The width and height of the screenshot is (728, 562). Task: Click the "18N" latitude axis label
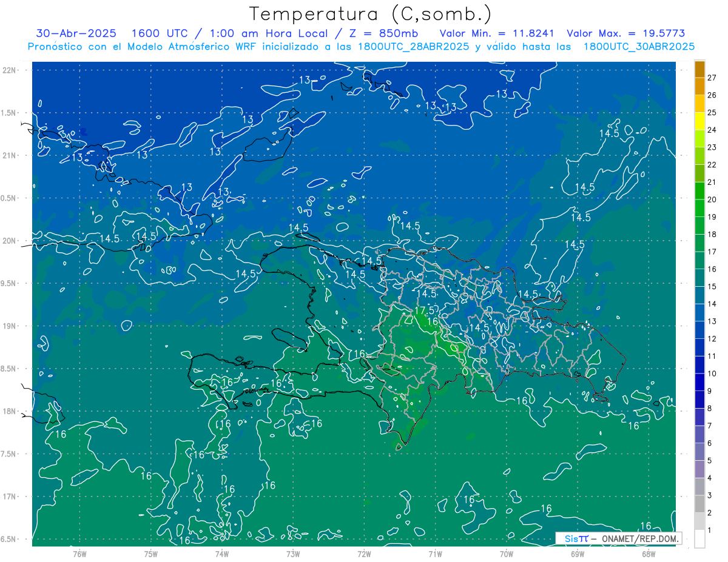pyautogui.click(x=9, y=411)
